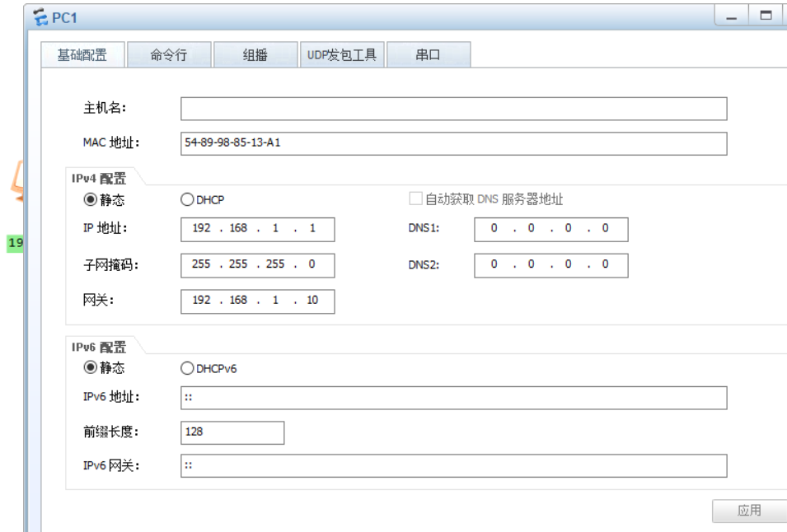Open the 命令行 tab
The height and width of the screenshot is (532, 787).
(169, 54)
